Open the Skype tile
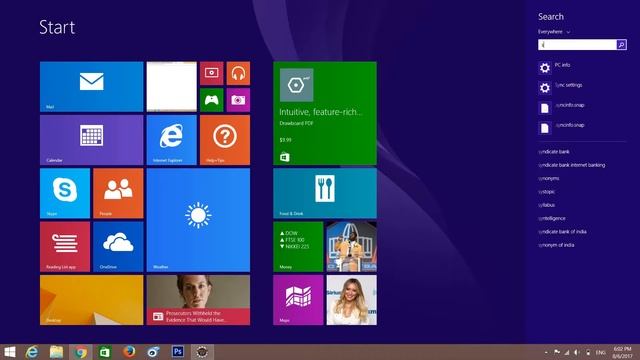 [x=65, y=193]
